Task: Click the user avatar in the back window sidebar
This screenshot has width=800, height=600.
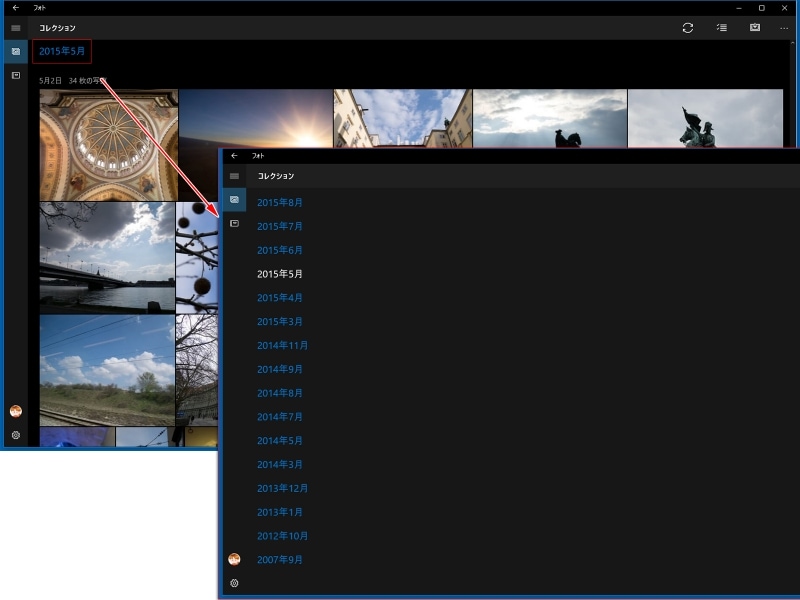Action: coord(15,411)
